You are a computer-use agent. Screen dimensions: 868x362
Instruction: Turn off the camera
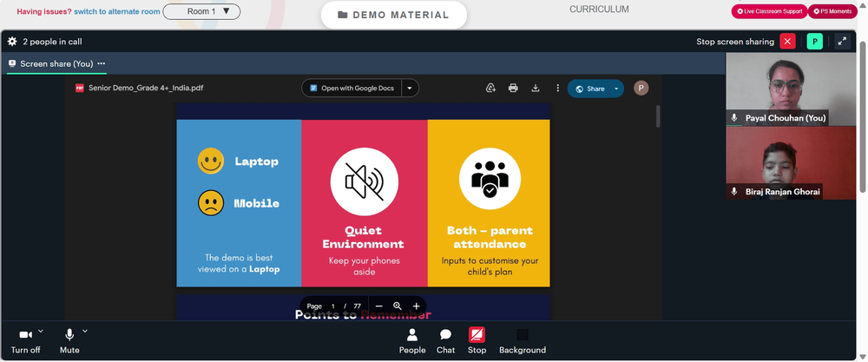click(25, 340)
